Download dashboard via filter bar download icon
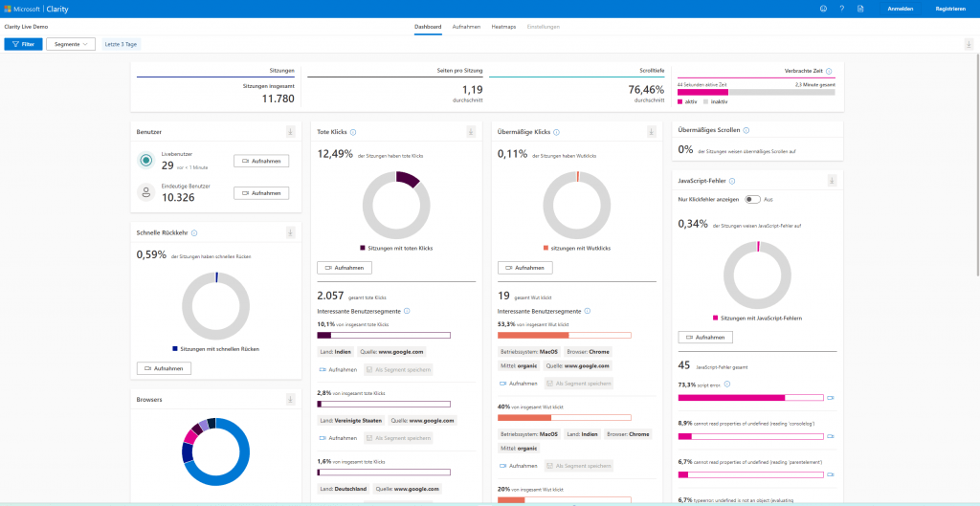980x506 pixels. click(969, 44)
